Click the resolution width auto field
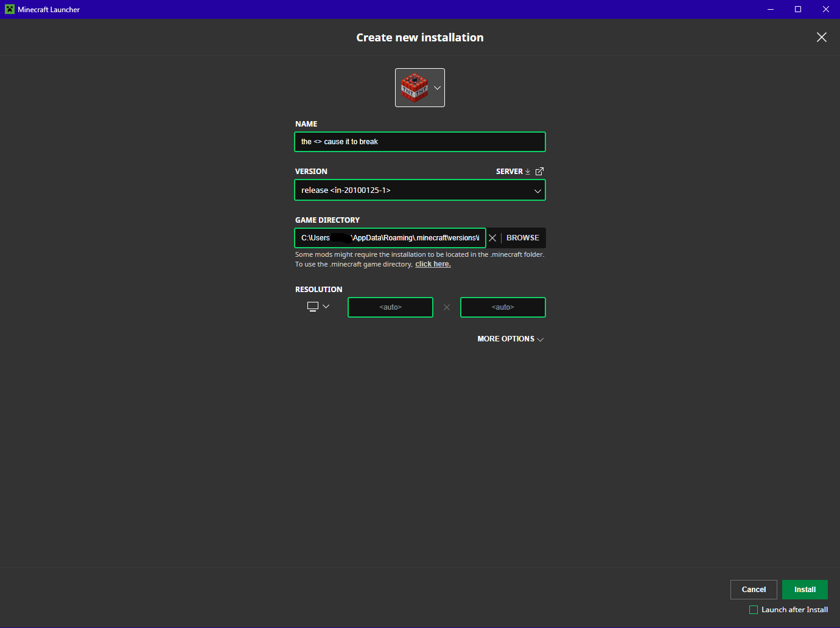840x628 pixels. click(x=390, y=307)
